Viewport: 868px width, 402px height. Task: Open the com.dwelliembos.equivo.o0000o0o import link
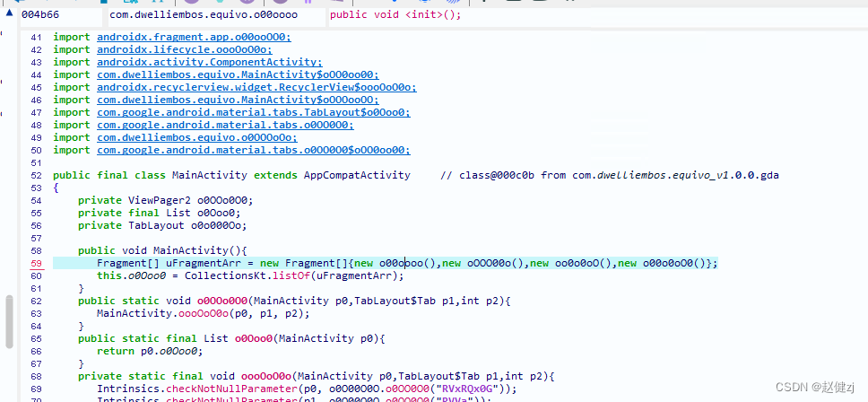click(197, 138)
